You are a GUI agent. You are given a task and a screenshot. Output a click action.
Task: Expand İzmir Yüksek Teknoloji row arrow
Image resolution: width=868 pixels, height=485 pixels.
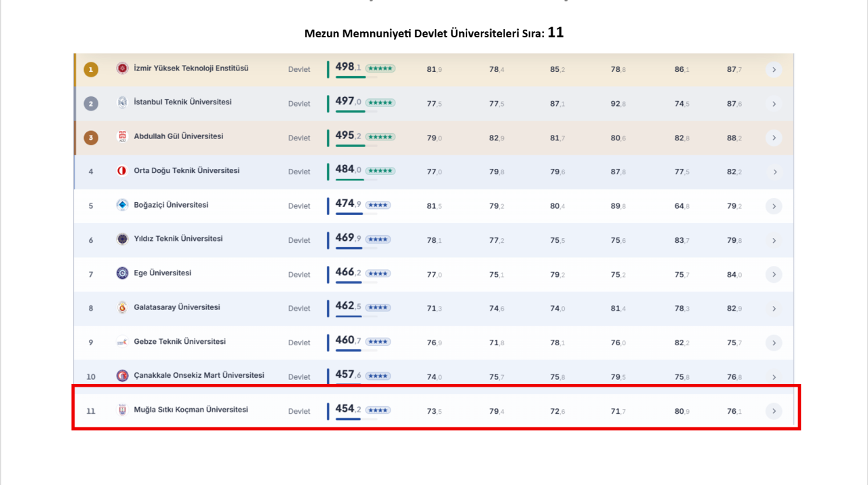coord(774,69)
